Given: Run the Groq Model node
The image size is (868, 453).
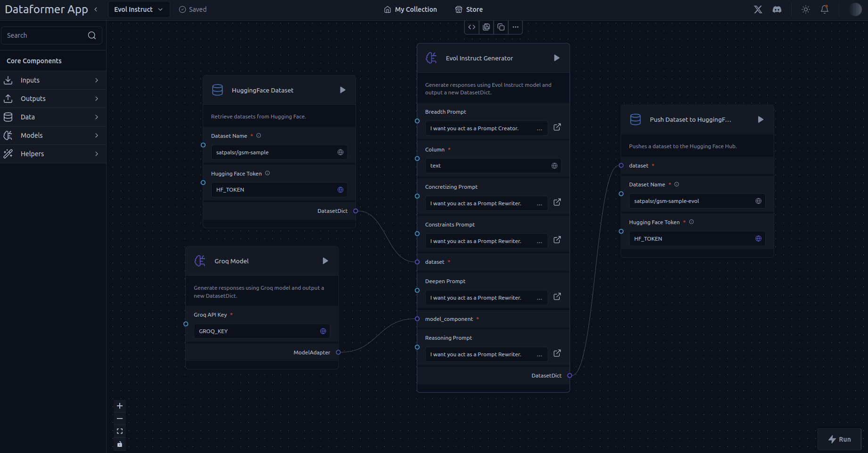Looking at the screenshot, I should point(325,261).
